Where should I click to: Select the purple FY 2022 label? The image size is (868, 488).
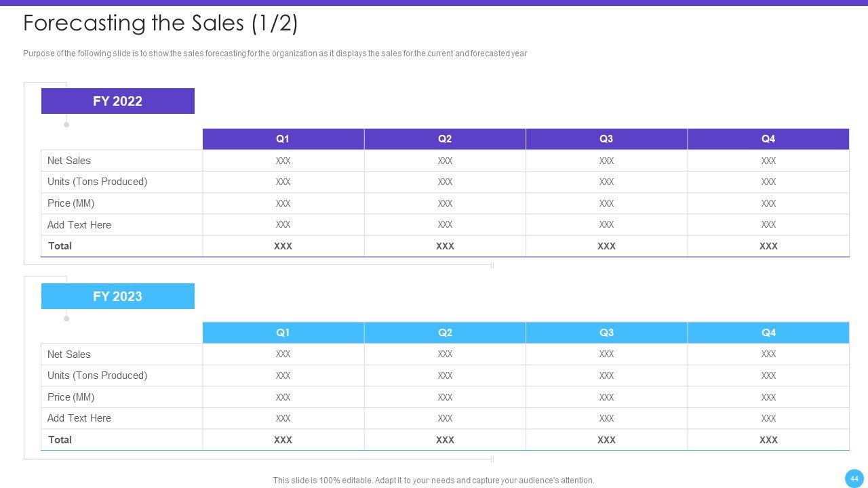[117, 101]
